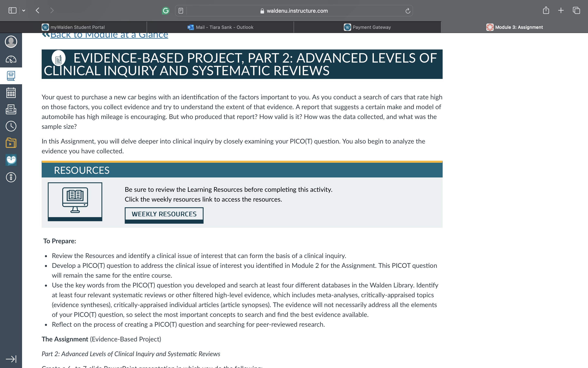Open the Canvas Calendar
Viewport: 588px width, 368px height.
click(x=11, y=93)
